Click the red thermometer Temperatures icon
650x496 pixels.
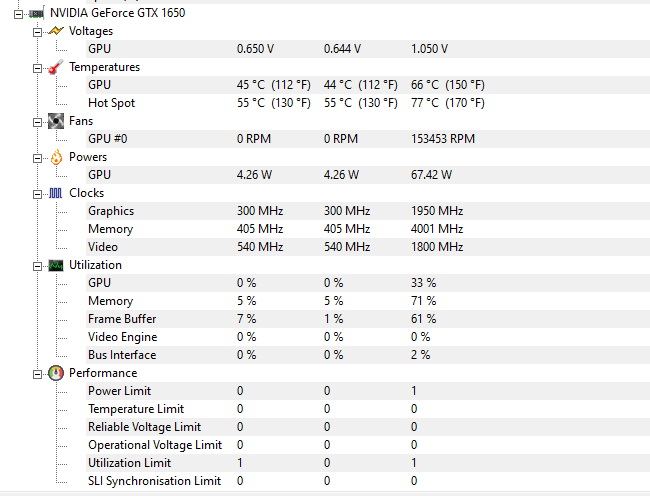[56, 67]
